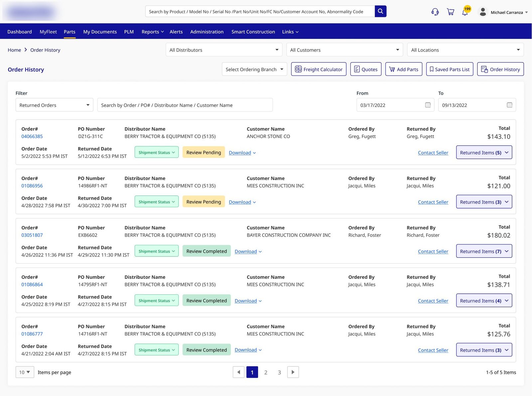This screenshot has width=532, height=396.
Task: Click Home breadcrumb link
Action: (14, 50)
